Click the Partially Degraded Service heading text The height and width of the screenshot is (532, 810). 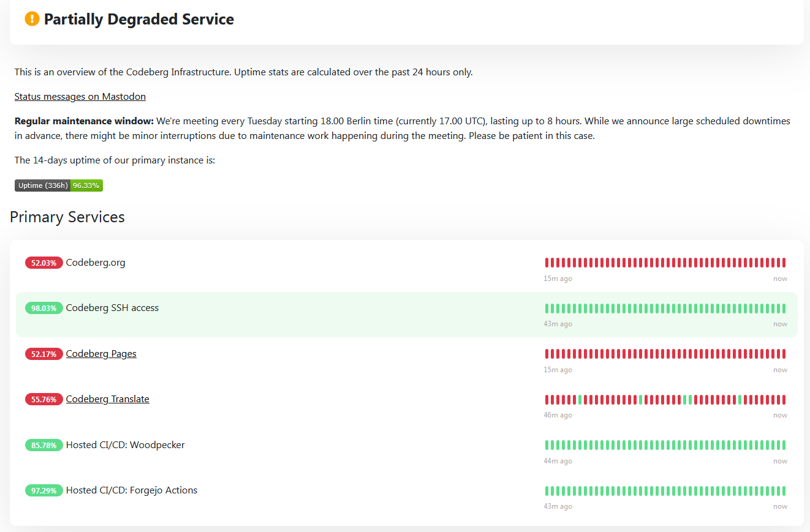(x=139, y=19)
